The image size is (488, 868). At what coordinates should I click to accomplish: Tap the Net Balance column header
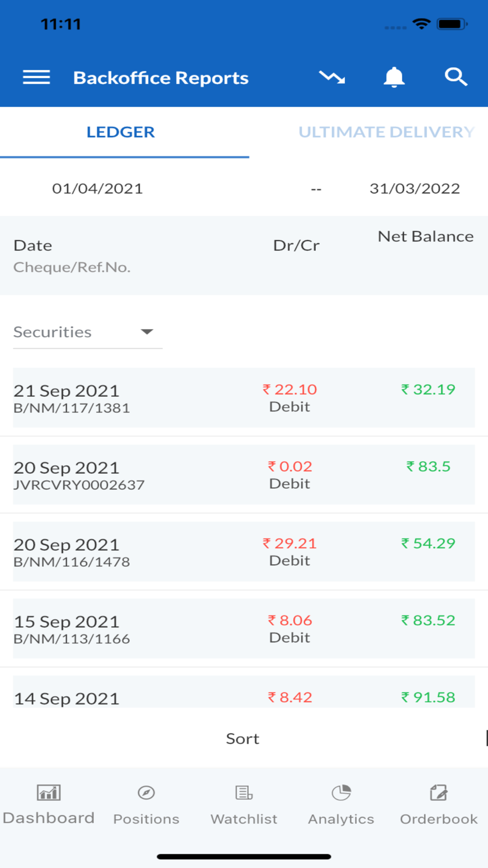426,237
